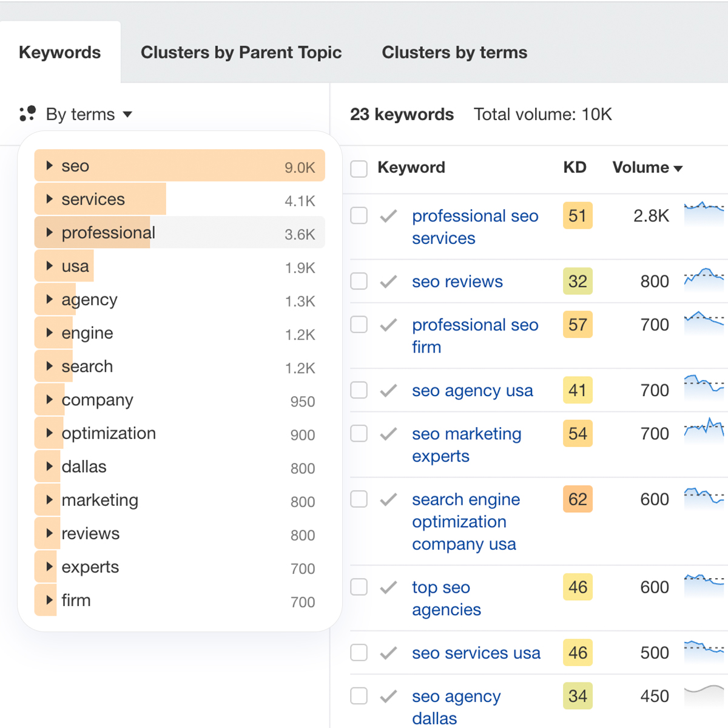Tick the select-all checkbox in Keyword header
This screenshot has height=728, width=728.
click(359, 169)
